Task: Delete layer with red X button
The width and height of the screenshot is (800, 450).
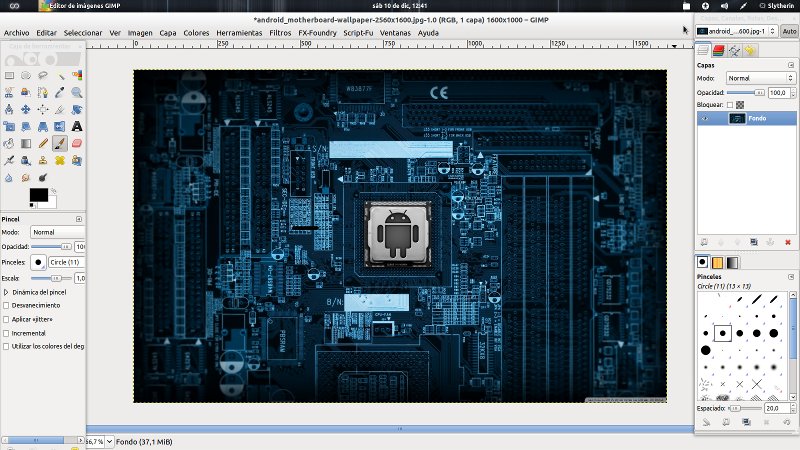Action: pos(787,242)
